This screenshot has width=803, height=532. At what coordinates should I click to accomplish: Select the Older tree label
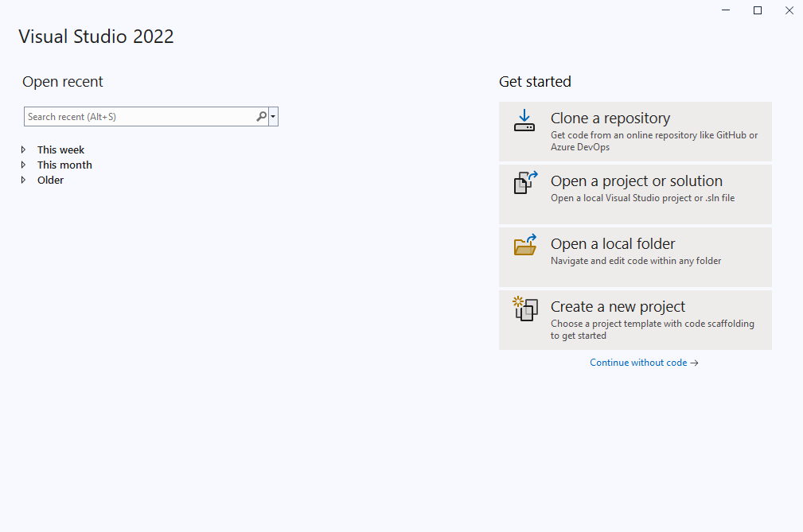(x=50, y=180)
